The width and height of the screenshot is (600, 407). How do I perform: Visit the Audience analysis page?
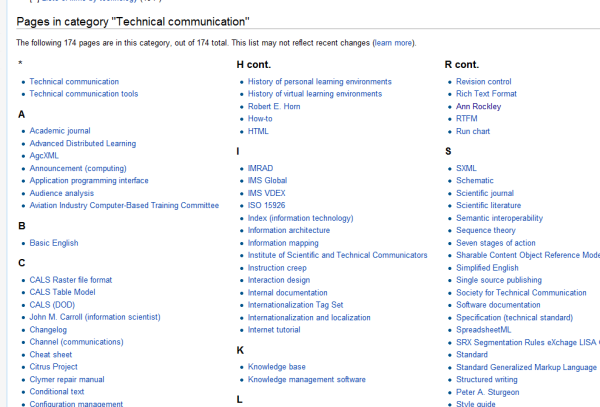click(62, 193)
